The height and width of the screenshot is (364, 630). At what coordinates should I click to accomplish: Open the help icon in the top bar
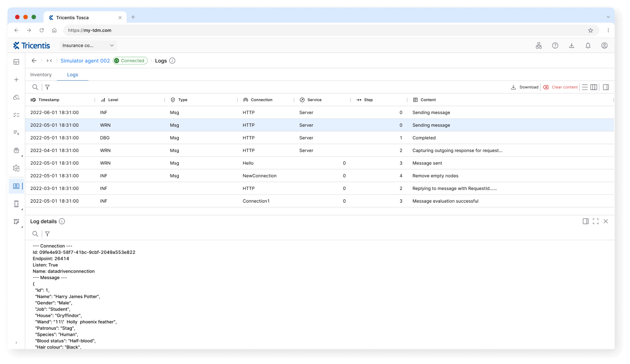coord(555,45)
